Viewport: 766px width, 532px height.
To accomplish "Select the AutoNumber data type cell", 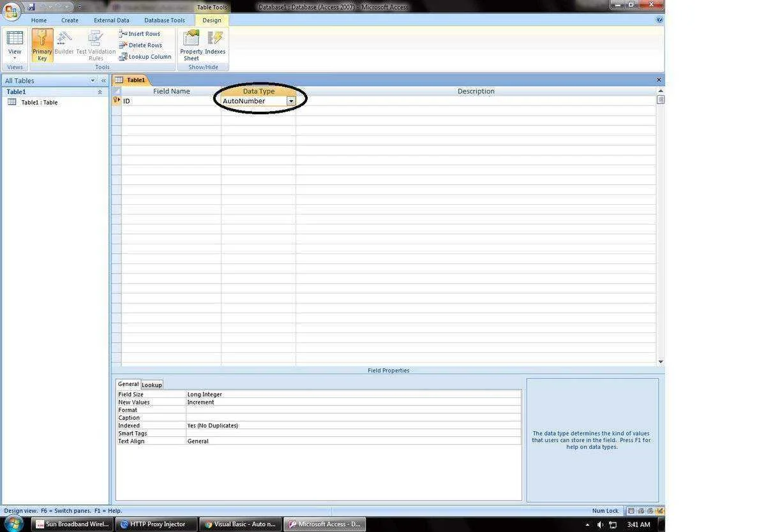I will point(253,101).
